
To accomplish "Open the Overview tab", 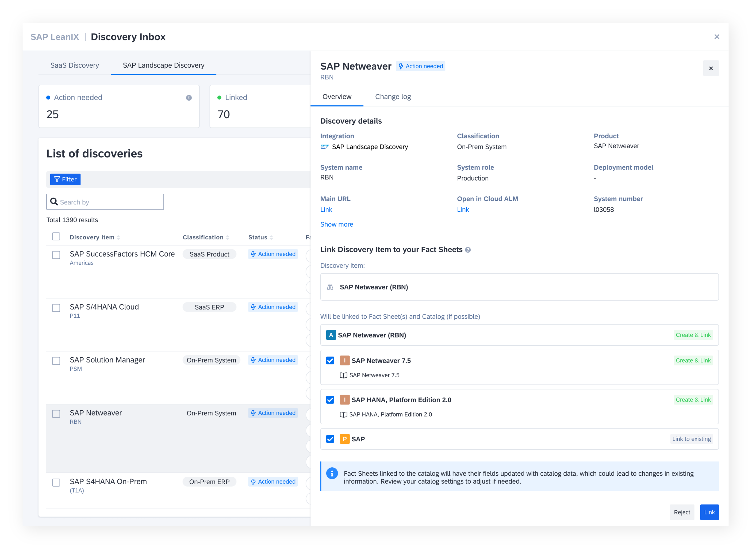I will point(337,97).
